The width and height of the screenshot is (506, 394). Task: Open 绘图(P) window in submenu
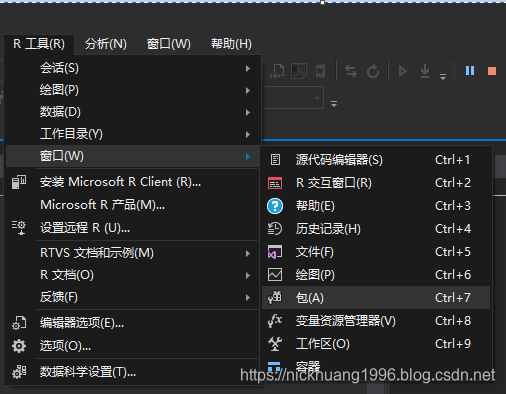point(376,275)
